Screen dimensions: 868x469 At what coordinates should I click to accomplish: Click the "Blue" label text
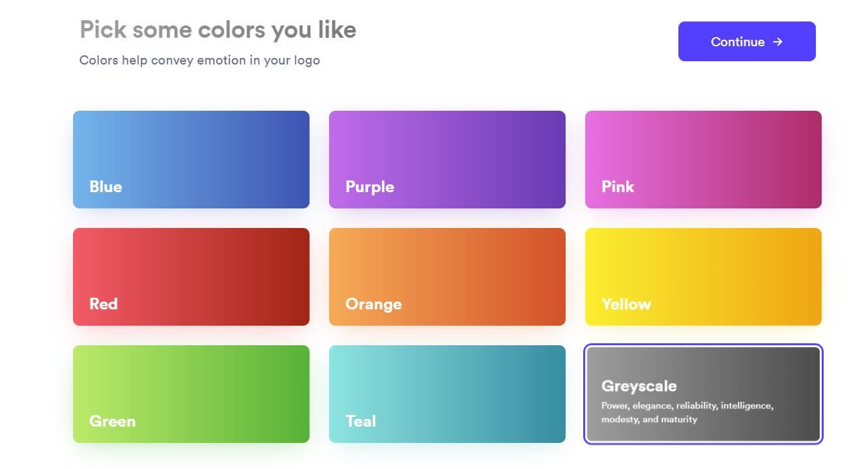[106, 187]
